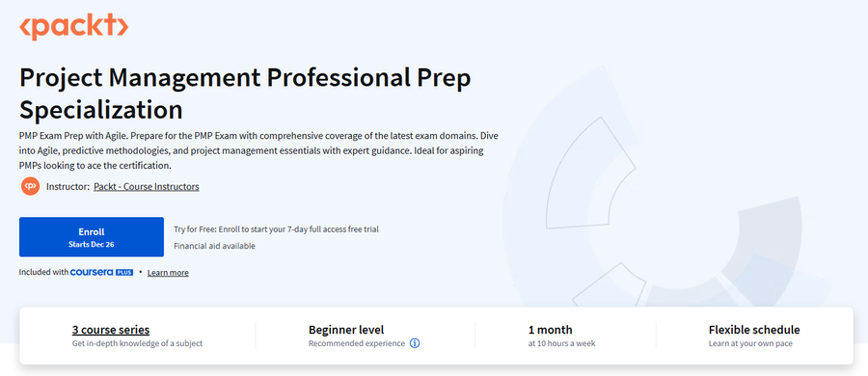
Task: Click the Starts Dec 26 label
Action: tap(92, 244)
